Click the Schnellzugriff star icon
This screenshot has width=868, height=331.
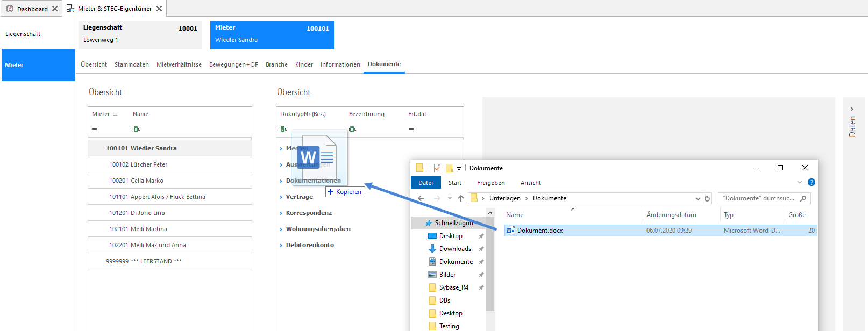pos(429,222)
